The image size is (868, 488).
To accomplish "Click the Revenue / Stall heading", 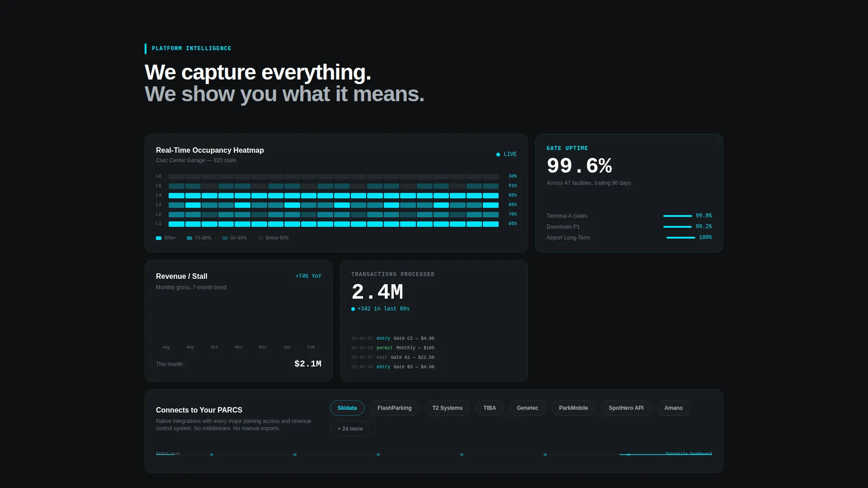I will [181, 276].
